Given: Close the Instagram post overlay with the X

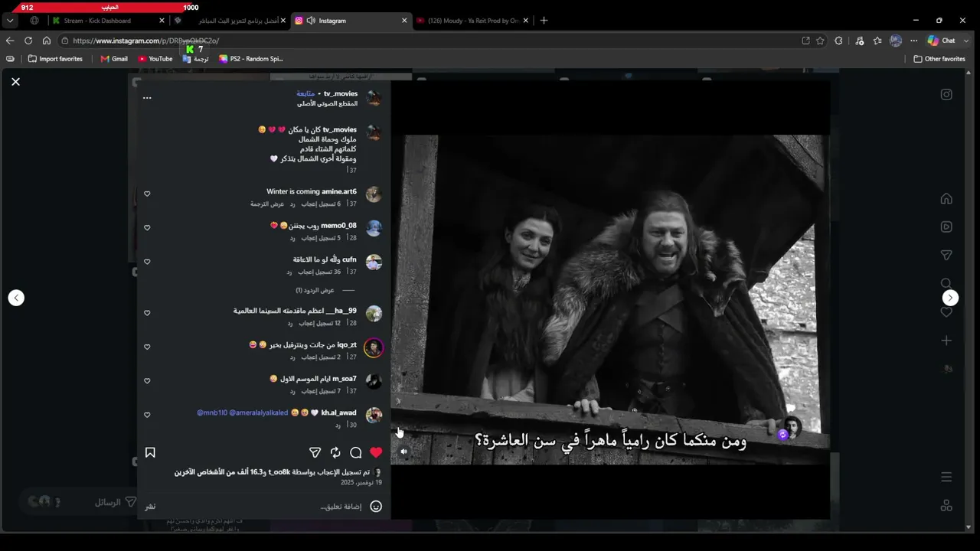Looking at the screenshot, I should (15, 81).
